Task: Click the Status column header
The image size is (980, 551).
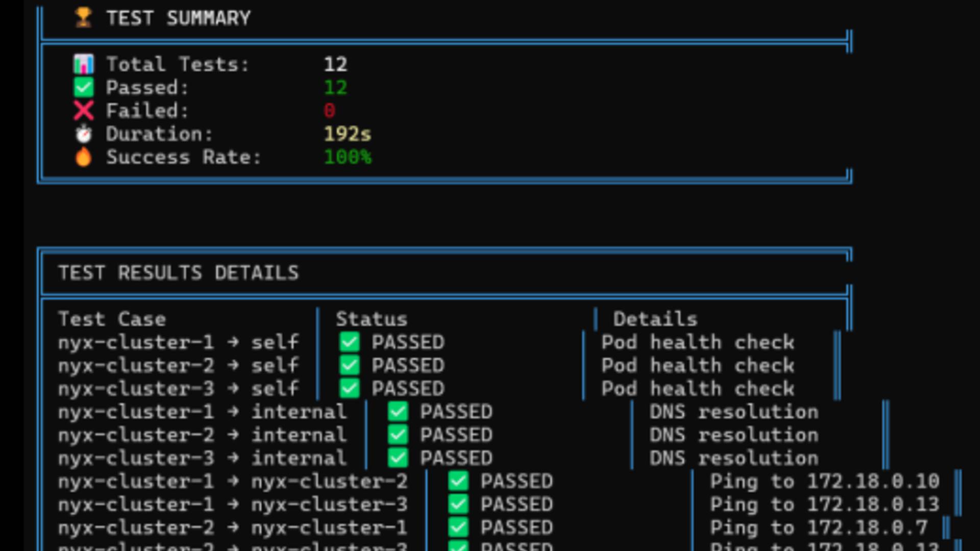Action: tap(371, 319)
